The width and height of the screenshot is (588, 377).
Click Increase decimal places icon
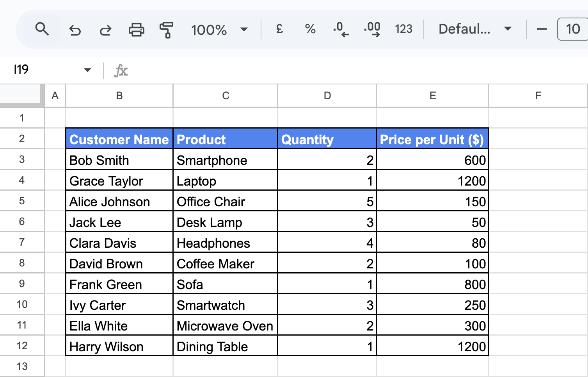(372, 29)
